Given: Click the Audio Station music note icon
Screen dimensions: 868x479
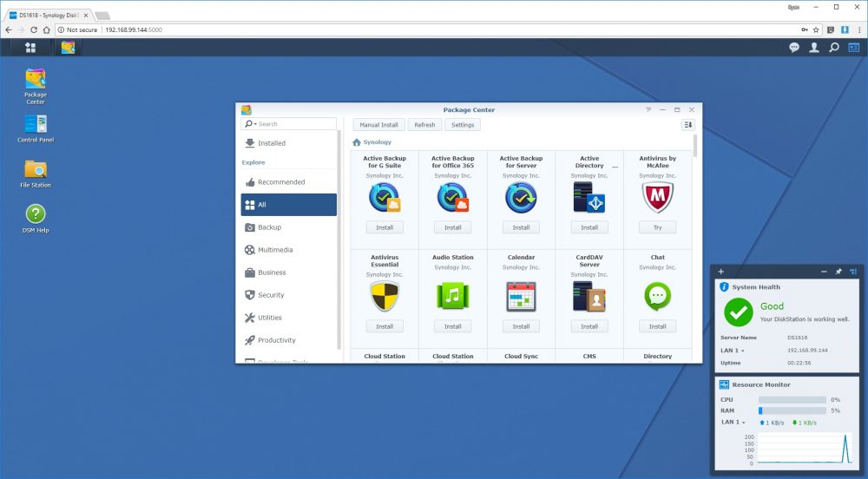Looking at the screenshot, I should pos(453,297).
